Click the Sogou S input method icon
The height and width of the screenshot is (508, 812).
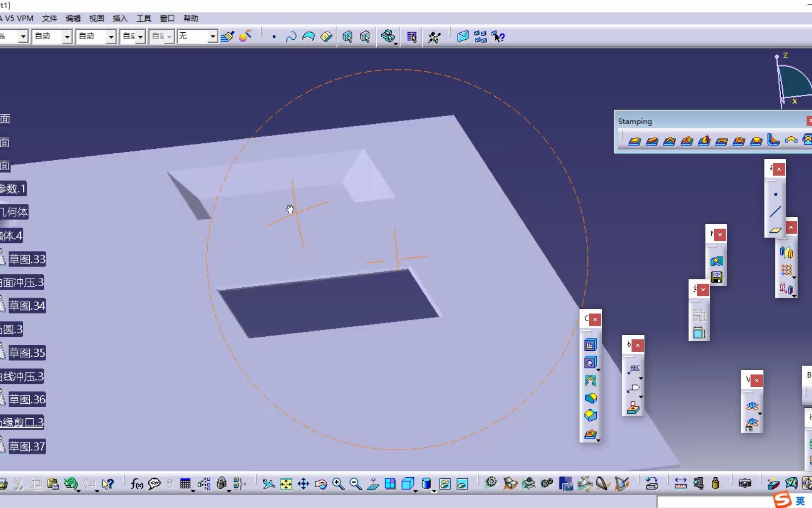click(782, 500)
